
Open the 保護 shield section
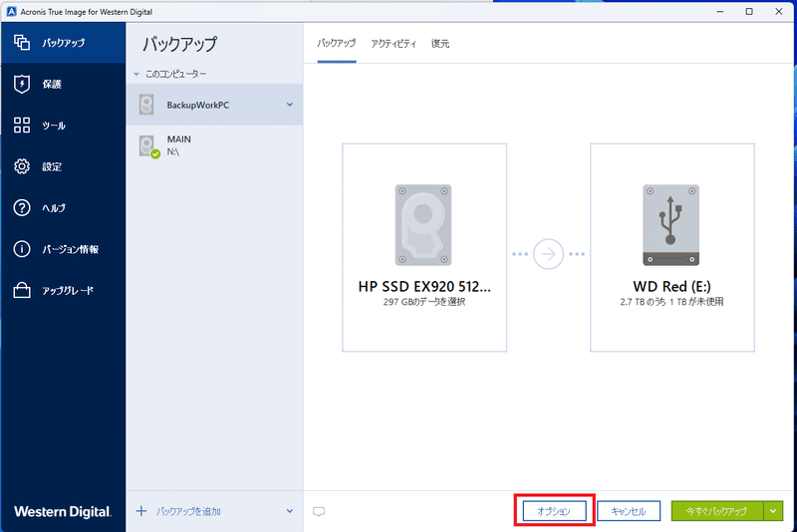tap(63, 84)
